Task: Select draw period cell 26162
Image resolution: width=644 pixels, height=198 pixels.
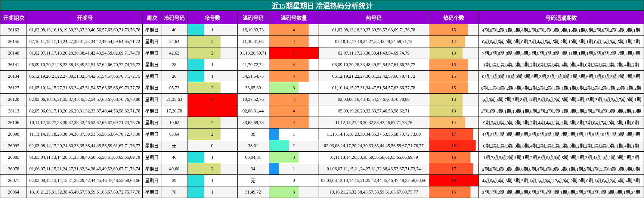Action: click(x=13, y=30)
